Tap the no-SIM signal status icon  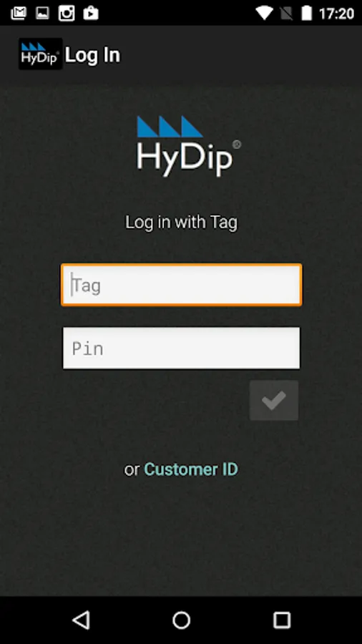coord(285,13)
